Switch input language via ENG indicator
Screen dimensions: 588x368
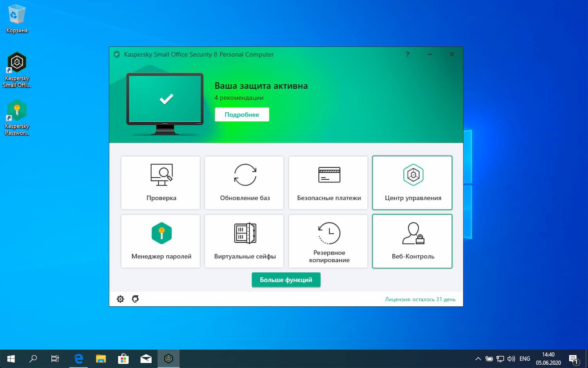coord(524,358)
